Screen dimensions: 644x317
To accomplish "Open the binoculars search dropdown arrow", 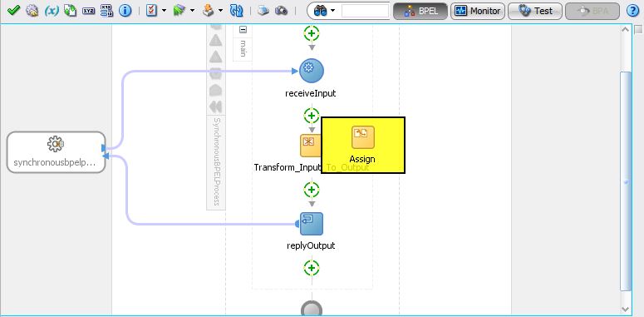I will tap(332, 11).
